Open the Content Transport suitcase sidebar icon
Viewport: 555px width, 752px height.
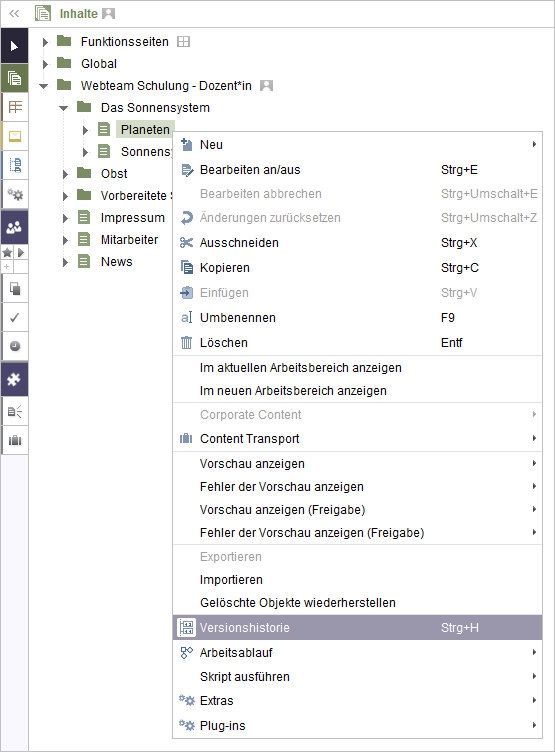(x=15, y=440)
